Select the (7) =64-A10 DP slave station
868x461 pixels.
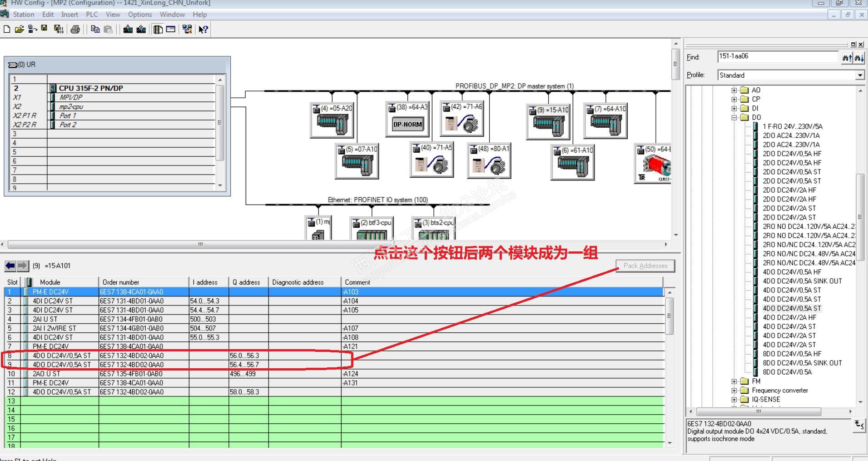[x=605, y=121]
